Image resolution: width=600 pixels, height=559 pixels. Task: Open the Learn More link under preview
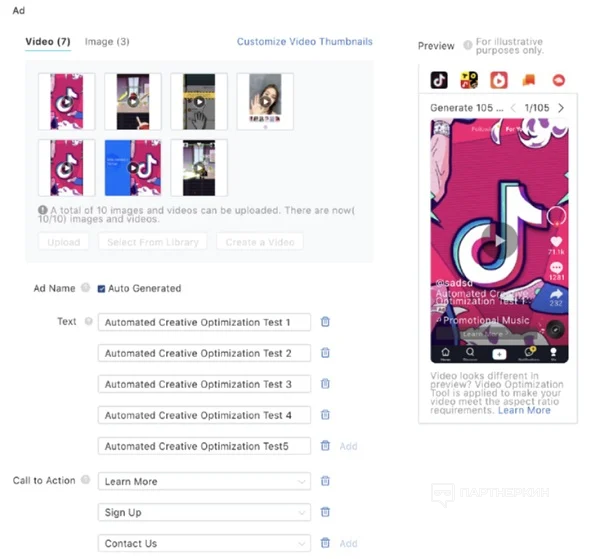coord(524,410)
